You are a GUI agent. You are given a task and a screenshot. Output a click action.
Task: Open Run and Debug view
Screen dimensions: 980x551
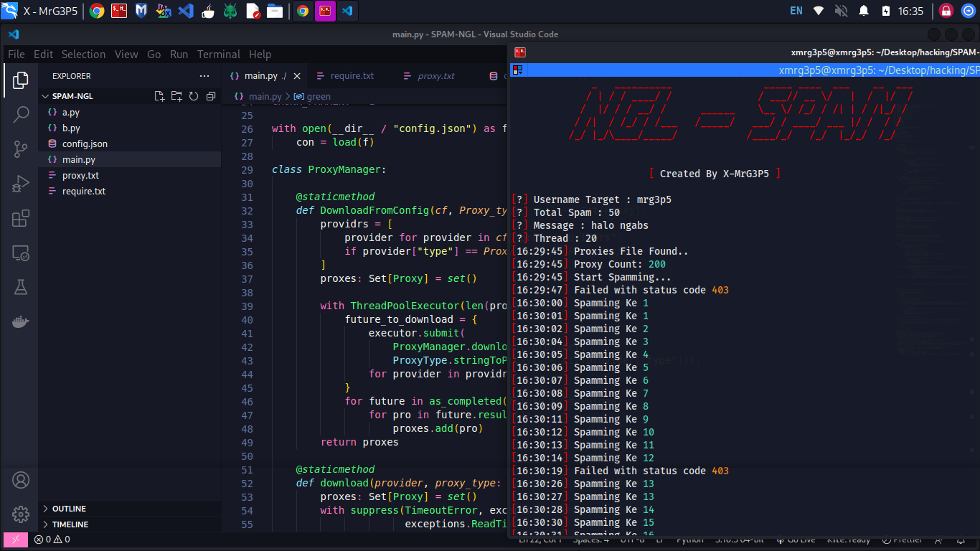click(21, 184)
